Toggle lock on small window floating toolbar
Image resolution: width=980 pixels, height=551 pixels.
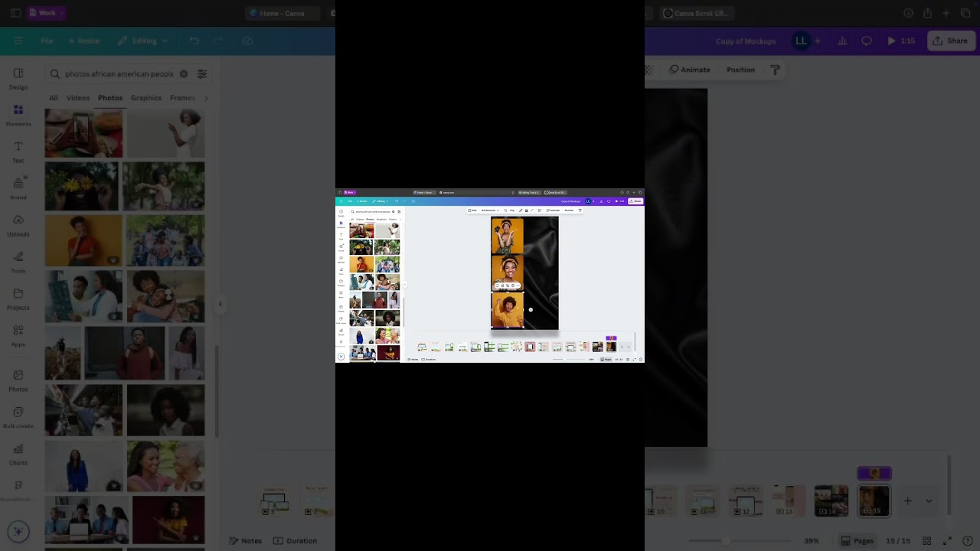tap(502, 285)
